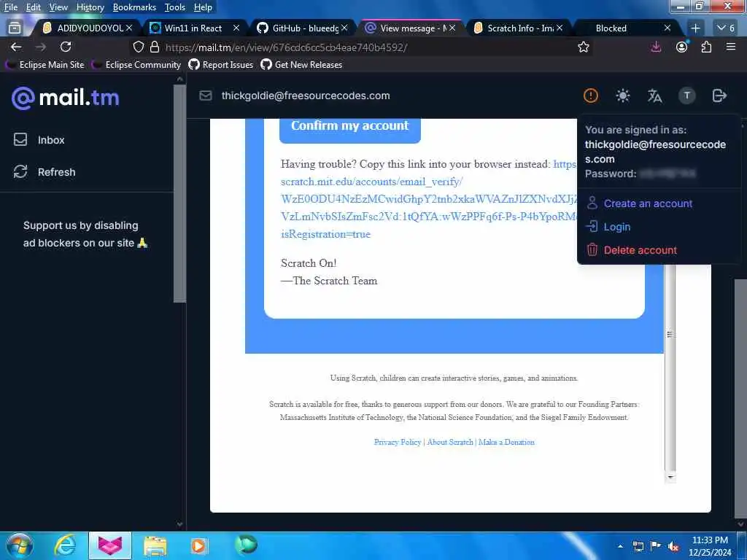Click the muted volume tray icon

click(x=673, y=546)
